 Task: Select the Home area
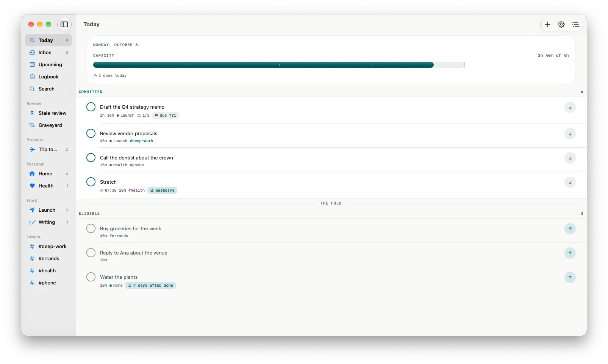tap(48, 173)
